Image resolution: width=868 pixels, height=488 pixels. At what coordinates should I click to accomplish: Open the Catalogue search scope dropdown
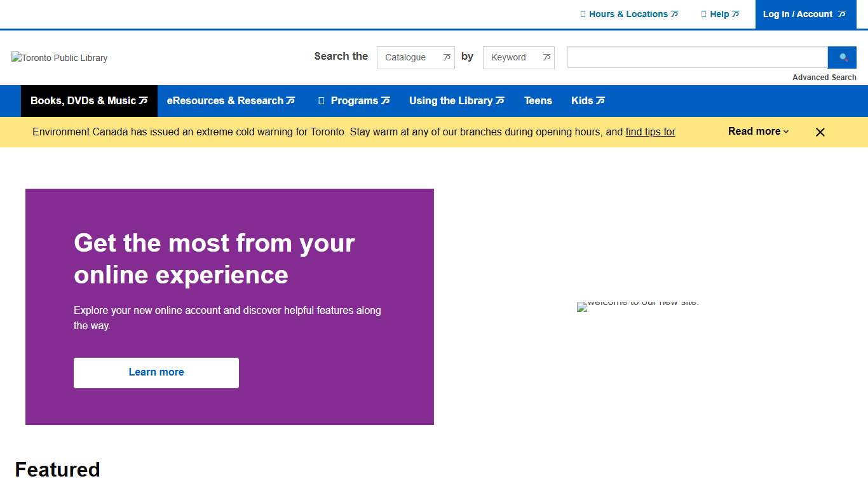416,57
